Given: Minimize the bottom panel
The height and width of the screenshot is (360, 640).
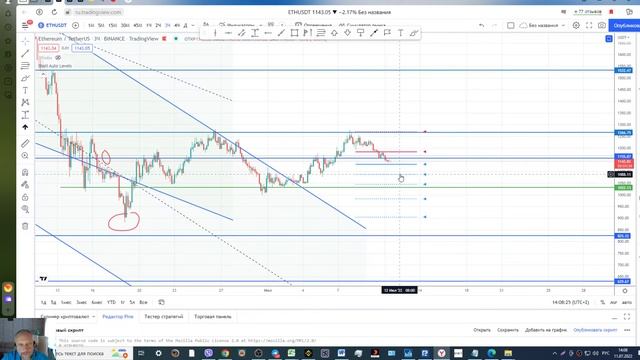Looking at the screenshot, I should pyautogui.click(x=615, y=317).
